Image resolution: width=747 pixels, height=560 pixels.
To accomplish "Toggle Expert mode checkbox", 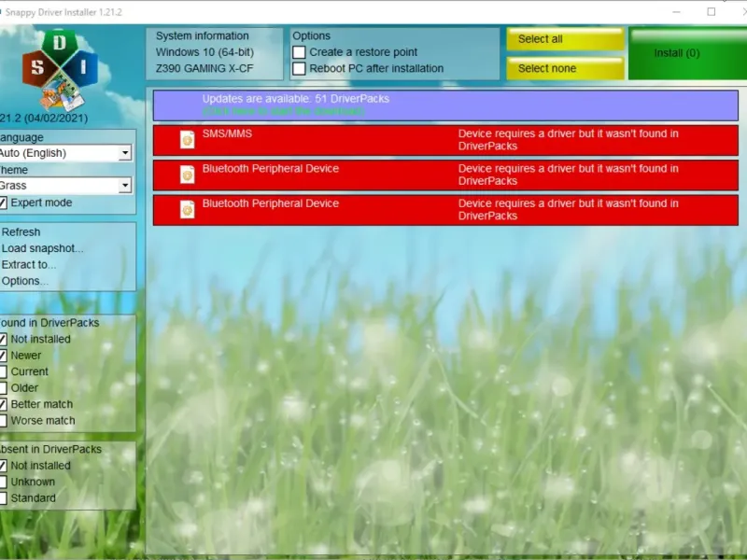I will [x=3, y=203].
